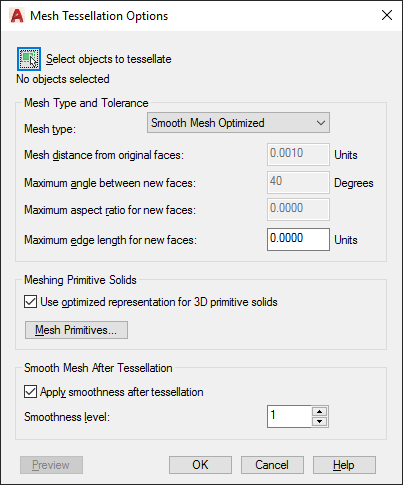Open the Mesh Primitives dialog
403x485 pixels.
pyautogui.click(x=76, y=330)
